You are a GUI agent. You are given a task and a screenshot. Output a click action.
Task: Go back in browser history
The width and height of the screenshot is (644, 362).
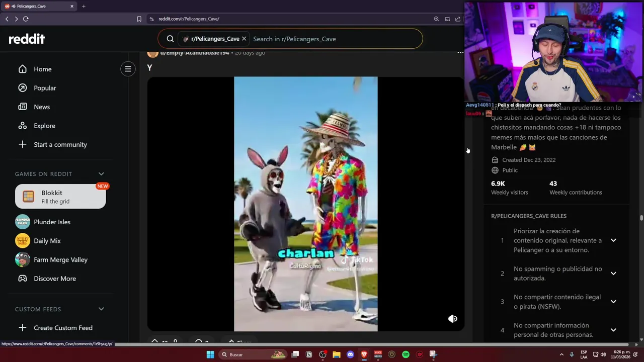7,19
